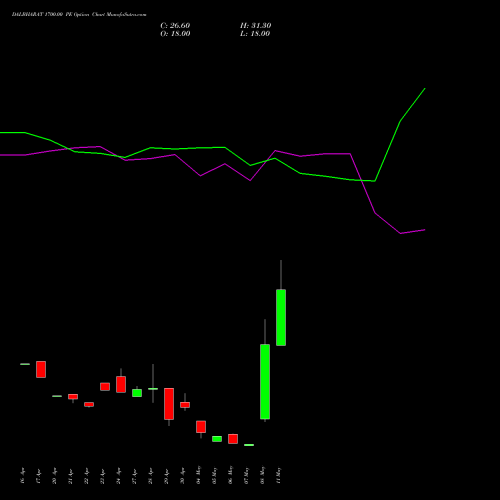Click the 24 Apr date label
The height and width of the screenshot is (500, 500).
[119, 476]
